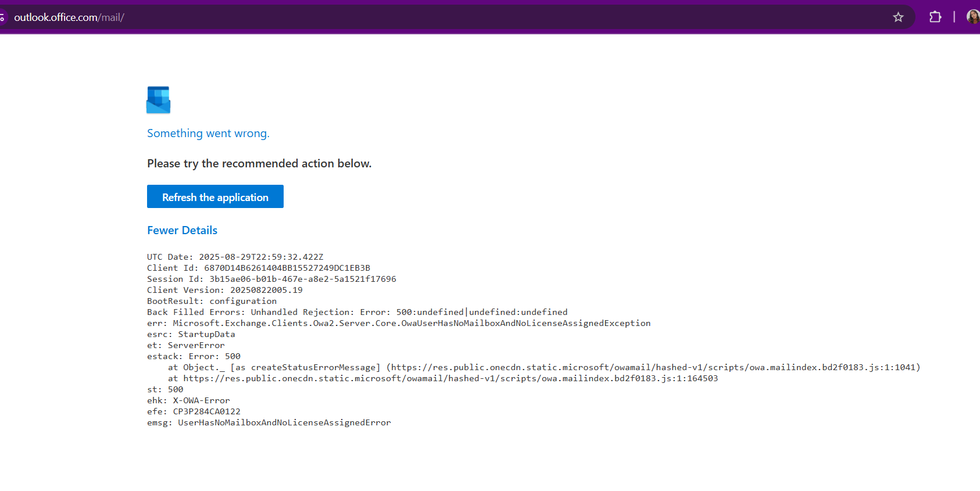The image size is (980, 491).
Task: Click the Client Version 20250822005.19 line
Action: coord(225,290)
